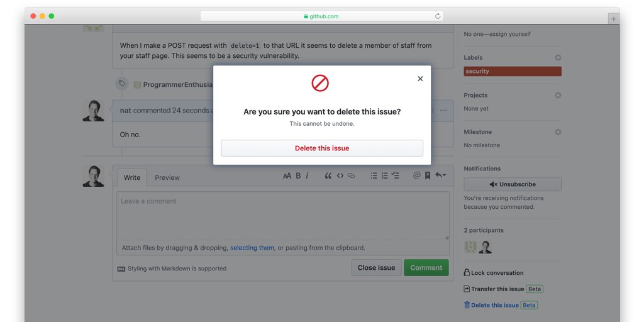The width and height of the screenshot is (644, 322).
Task: Click the Close issue button
Action: click(x=376, y=268)
